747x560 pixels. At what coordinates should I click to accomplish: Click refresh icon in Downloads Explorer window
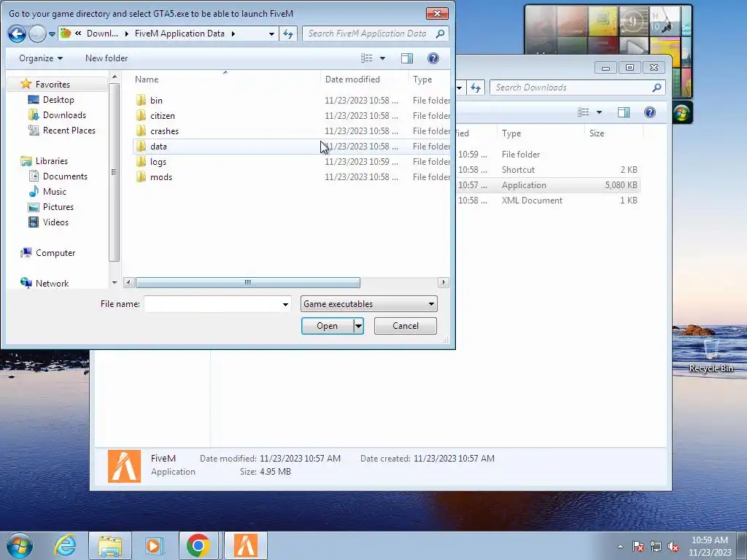(476, 87)
